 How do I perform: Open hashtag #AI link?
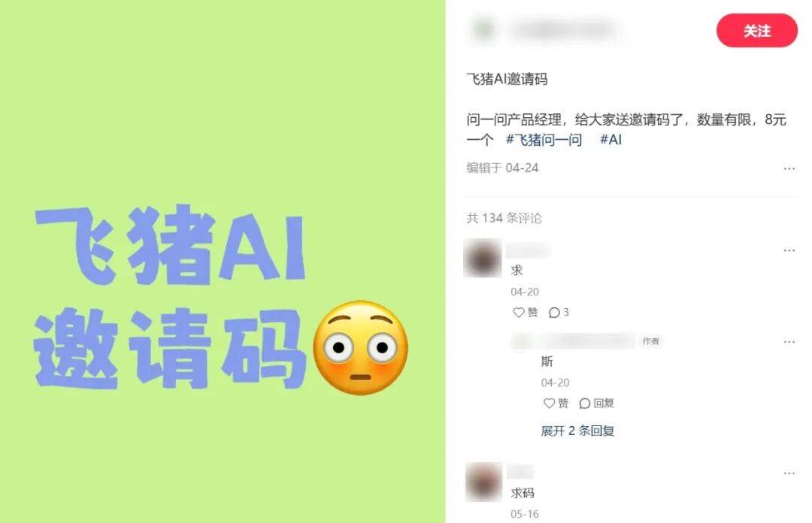click(x=611, y=139)
